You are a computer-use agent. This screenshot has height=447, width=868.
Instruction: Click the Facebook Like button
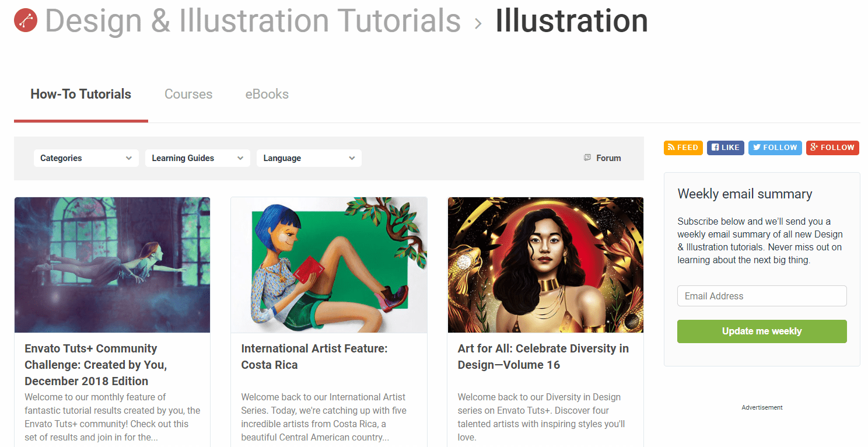click(726, 148)
